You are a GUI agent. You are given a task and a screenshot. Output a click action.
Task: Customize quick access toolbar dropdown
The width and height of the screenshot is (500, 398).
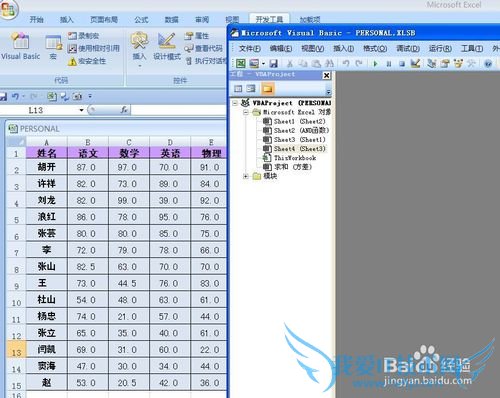[90, 97]
